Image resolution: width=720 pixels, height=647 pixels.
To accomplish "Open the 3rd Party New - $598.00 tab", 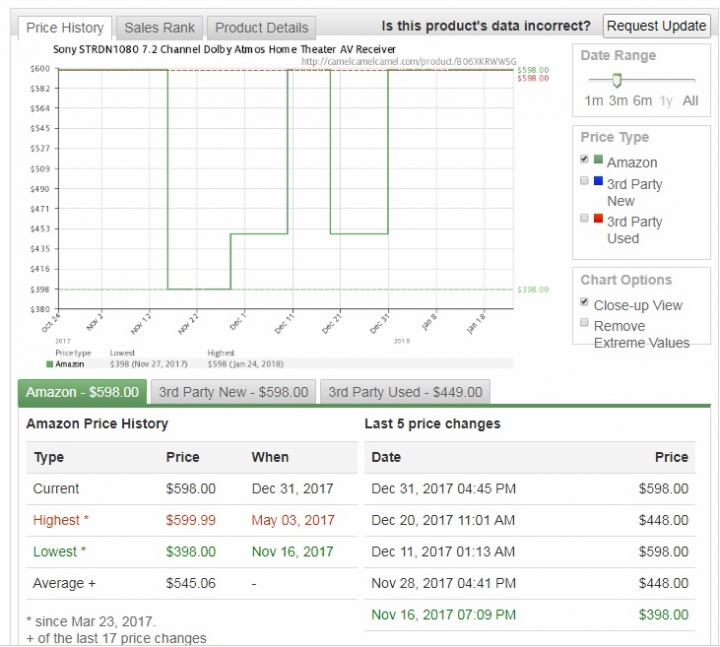I will (x=233, y=392).
